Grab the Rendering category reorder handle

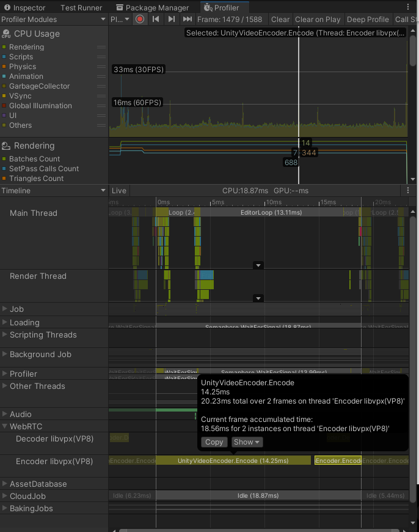coord(101,47)
